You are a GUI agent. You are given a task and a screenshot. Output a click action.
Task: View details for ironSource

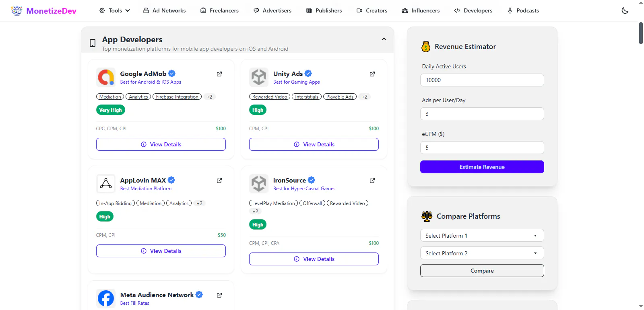314,259
